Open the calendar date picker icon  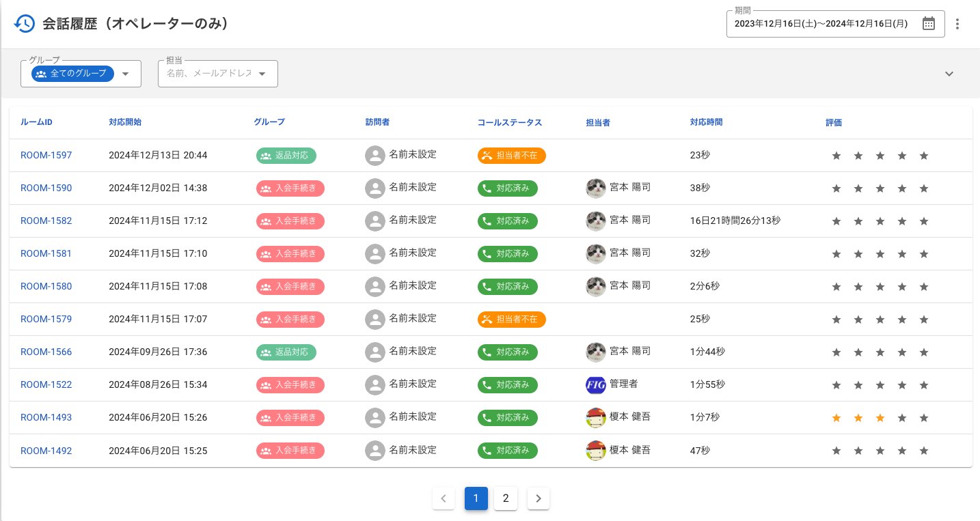click(929, 24)
